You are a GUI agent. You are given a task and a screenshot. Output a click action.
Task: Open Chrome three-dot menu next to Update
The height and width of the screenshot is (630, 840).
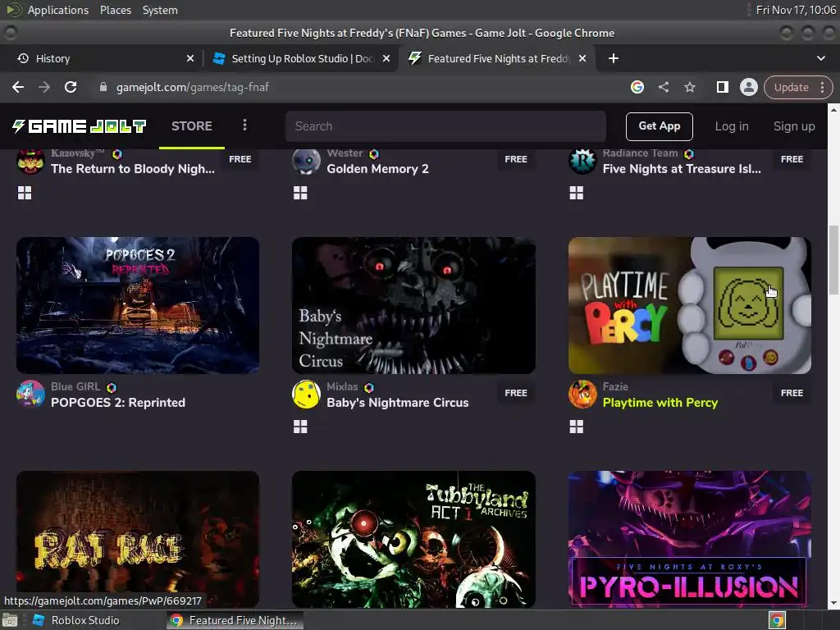pos(822,87)
